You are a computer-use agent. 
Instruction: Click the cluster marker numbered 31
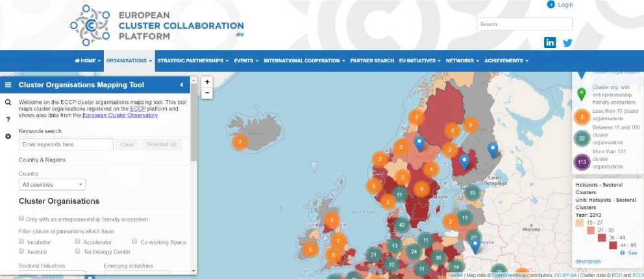click(373, 254)
